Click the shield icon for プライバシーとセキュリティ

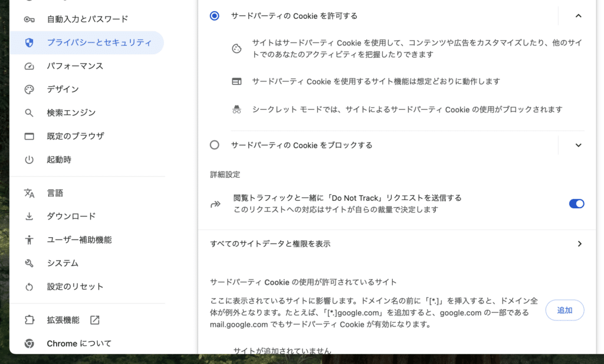click(29, 42)
